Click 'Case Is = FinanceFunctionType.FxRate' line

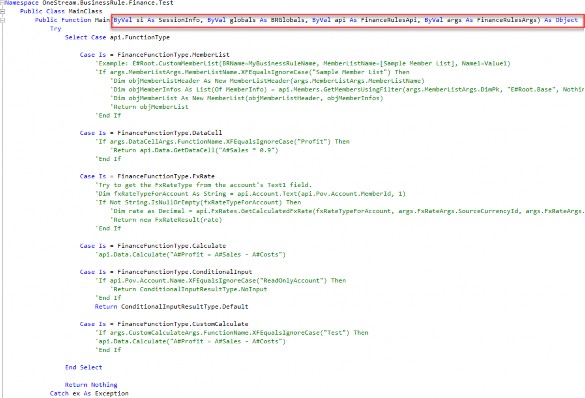(x=147, y=176)
